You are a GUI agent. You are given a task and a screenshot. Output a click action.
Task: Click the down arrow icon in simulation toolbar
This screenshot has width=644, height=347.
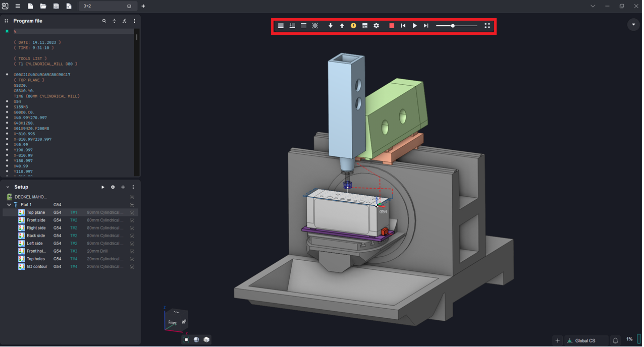tap(331, 26)
